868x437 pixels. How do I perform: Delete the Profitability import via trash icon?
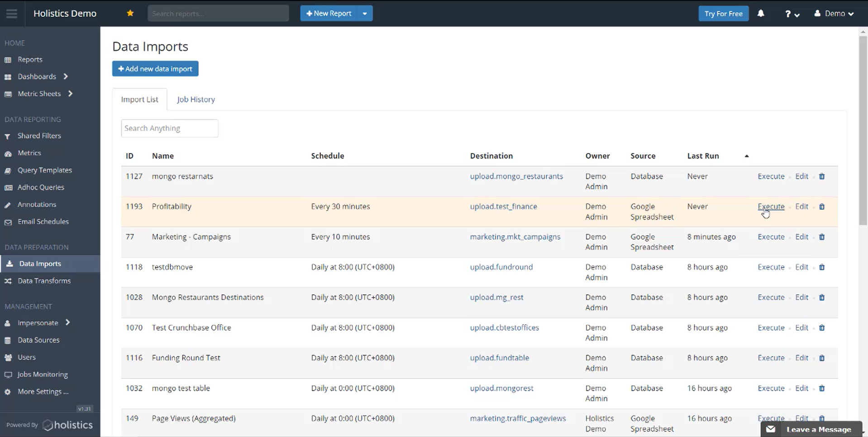point(822,206)
